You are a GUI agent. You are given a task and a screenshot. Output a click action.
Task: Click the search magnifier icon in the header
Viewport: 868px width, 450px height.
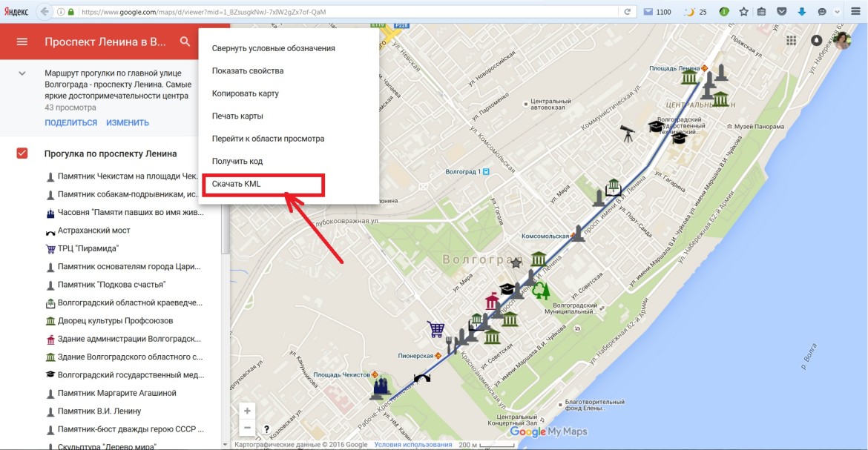(x=185, y=42)
